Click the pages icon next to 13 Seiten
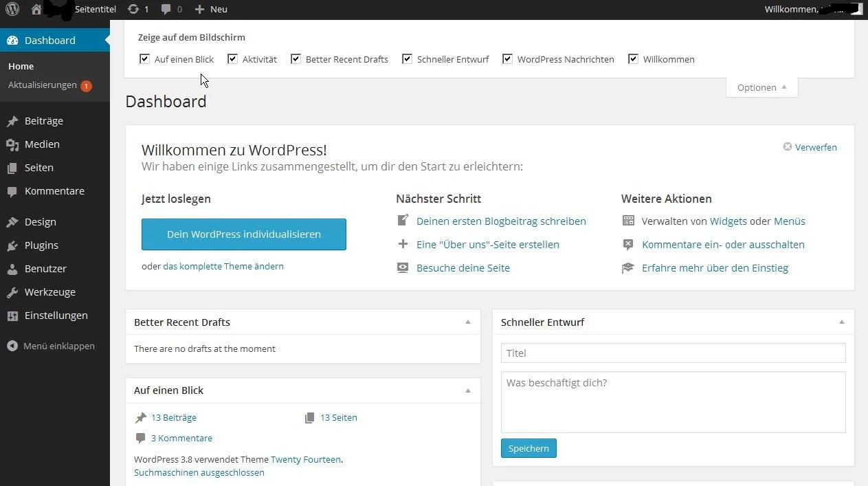Viewport: 868px width, 486px height. coord(310,417)
